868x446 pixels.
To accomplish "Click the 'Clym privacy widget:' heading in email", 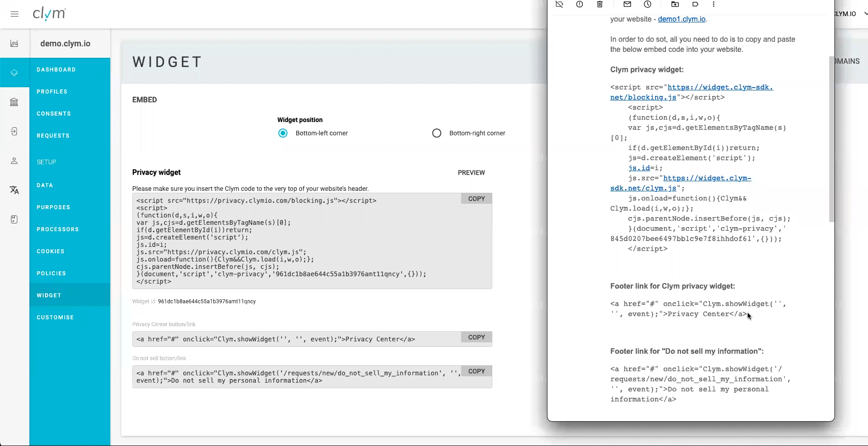I will coord(647,70).
